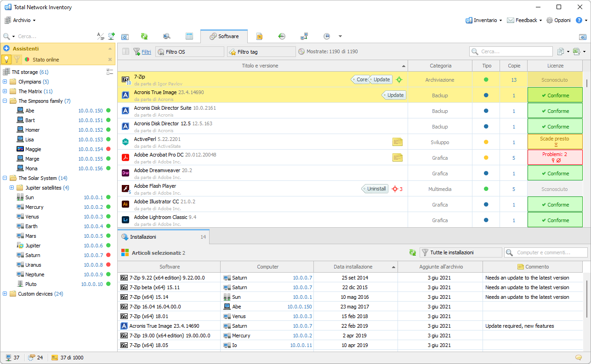Click the yellow note icon on ActivePerl row
The width and height of the screenshot is (591, 364).
click(x=397, y=142)
